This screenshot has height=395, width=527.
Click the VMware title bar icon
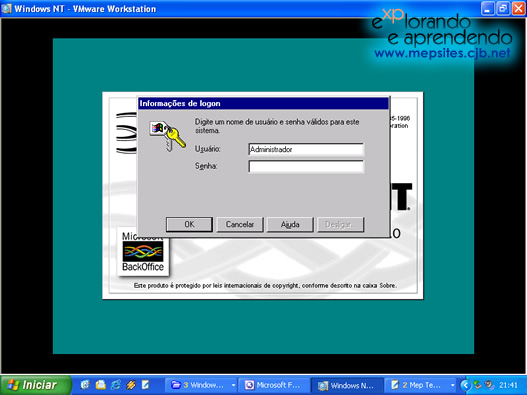[6, 8]
